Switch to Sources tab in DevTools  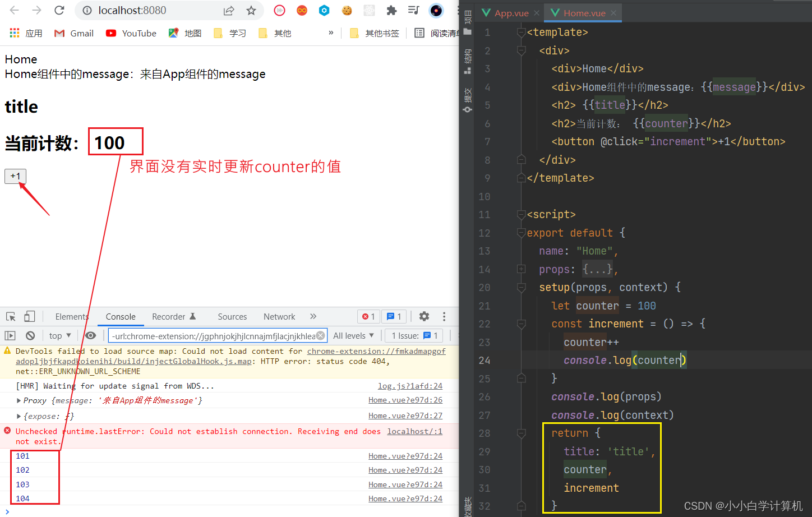point(232,317)
